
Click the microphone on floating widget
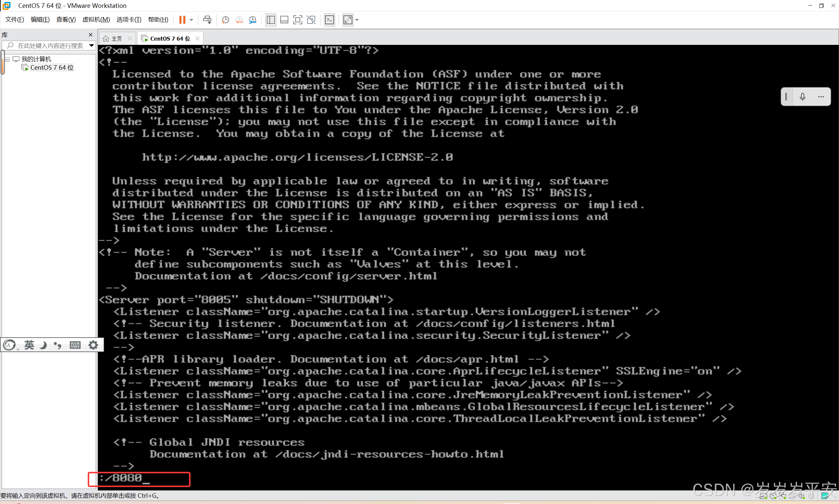click(803, 97)
